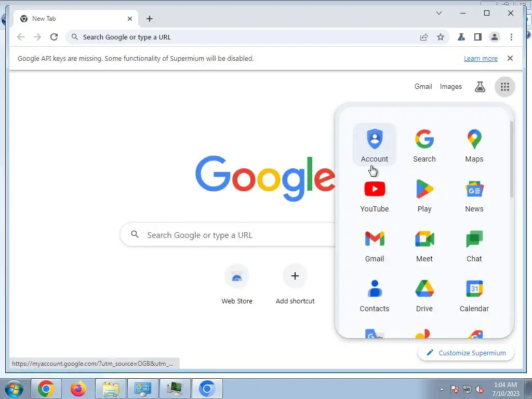The image size is (532, 399).
Task: Launch Chrome from the taskbar
Action: [x=46, y=389]
